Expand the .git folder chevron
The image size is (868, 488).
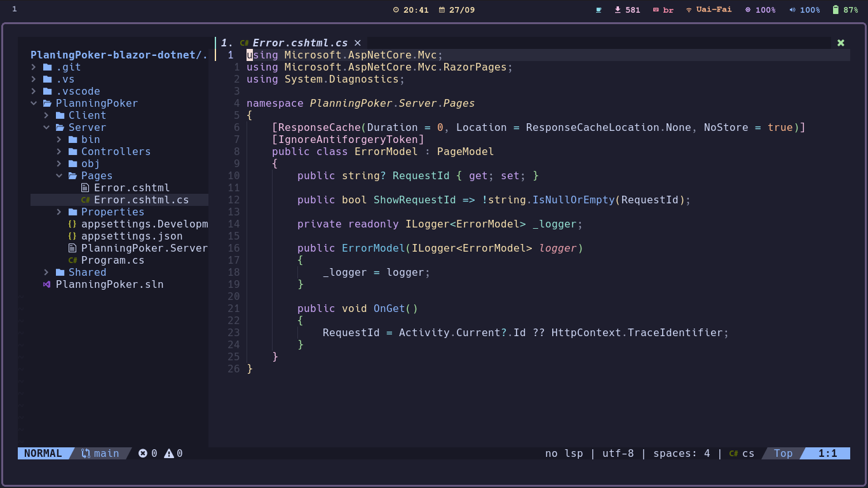tap(34, 67)
